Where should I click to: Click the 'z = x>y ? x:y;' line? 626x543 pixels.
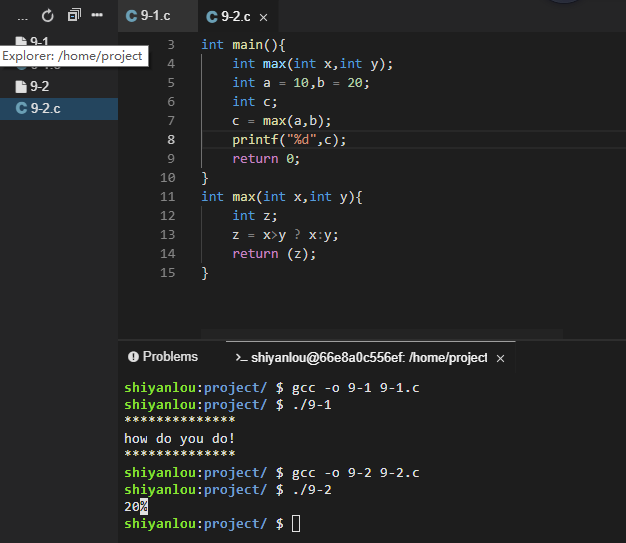tap(285, 235)
